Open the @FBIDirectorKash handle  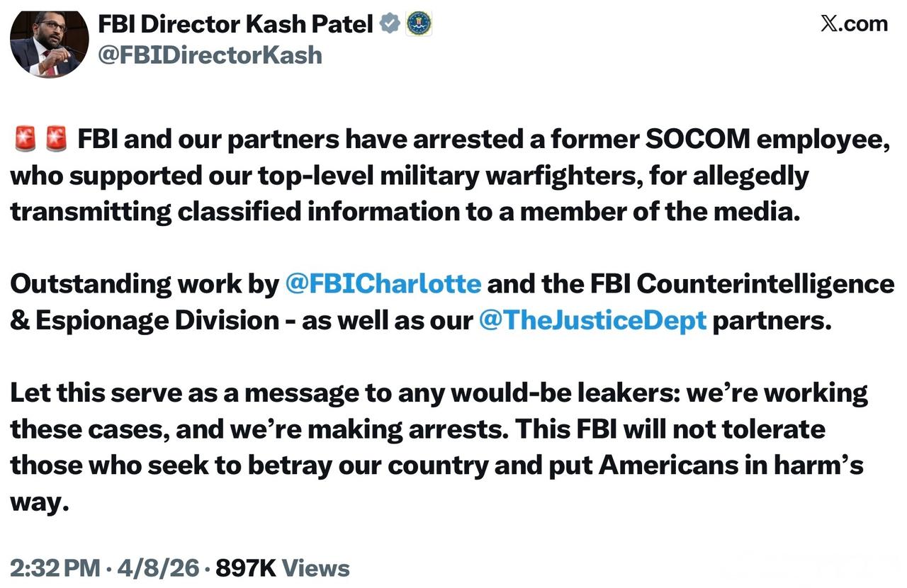(210, 55)
